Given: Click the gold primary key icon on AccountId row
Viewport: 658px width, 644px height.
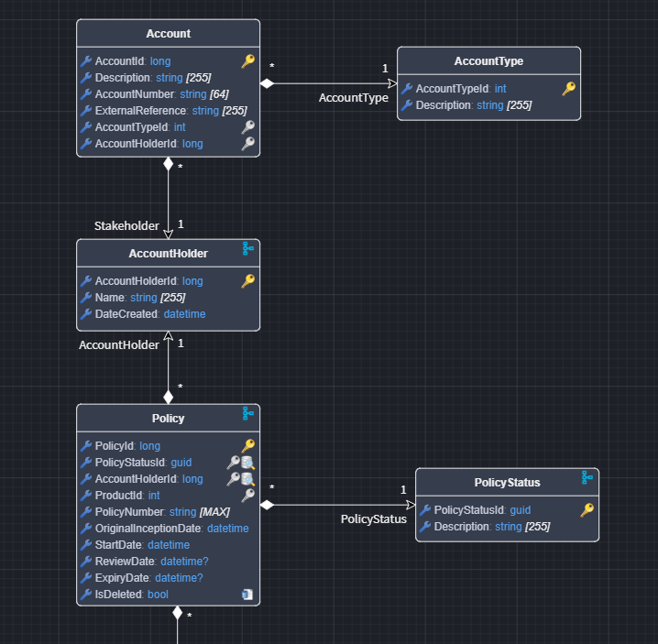Looking at the screenshot, I should 248,60.
